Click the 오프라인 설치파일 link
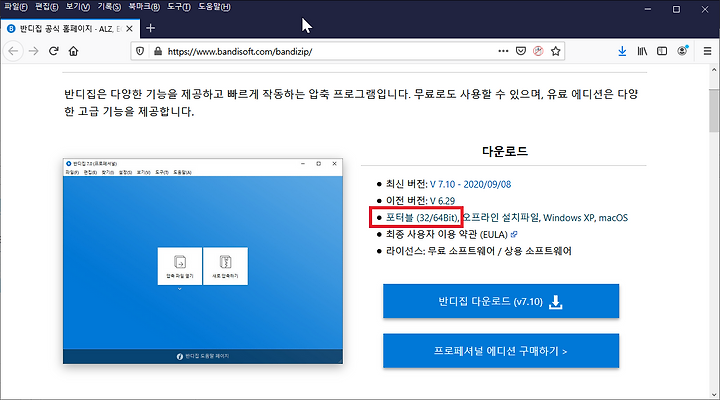 pos(501,217)
